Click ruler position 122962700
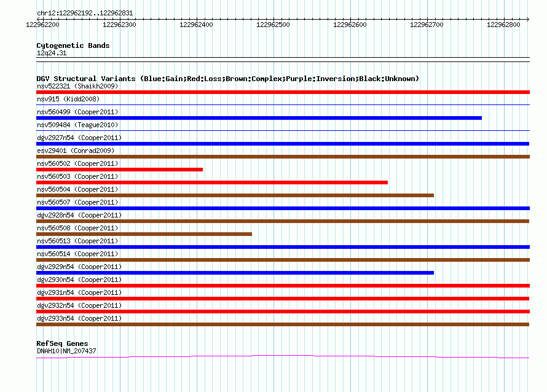 427,25
